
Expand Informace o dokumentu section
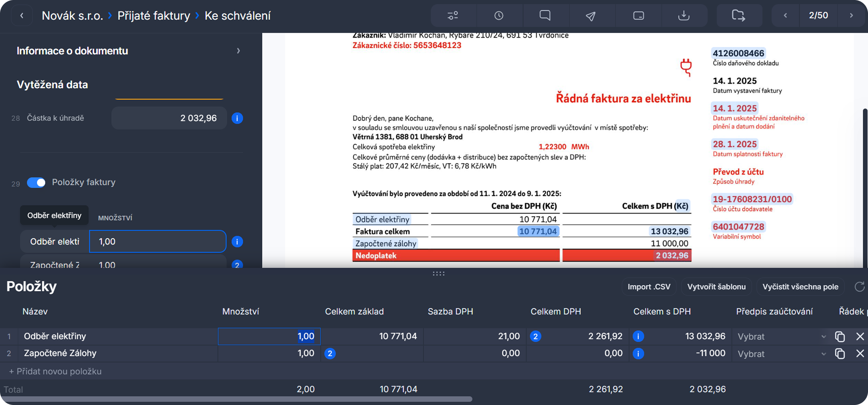(238, 51)
